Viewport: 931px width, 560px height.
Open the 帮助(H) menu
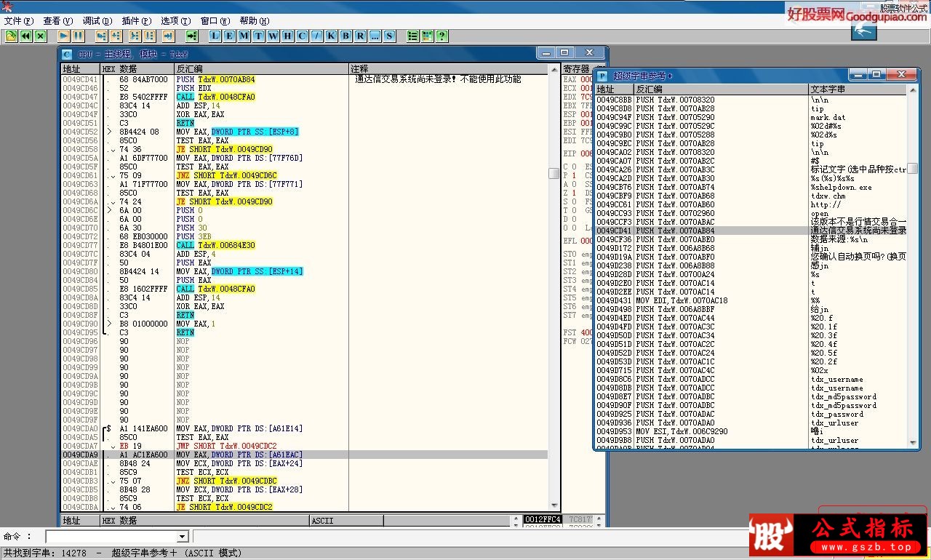point(255,21)
